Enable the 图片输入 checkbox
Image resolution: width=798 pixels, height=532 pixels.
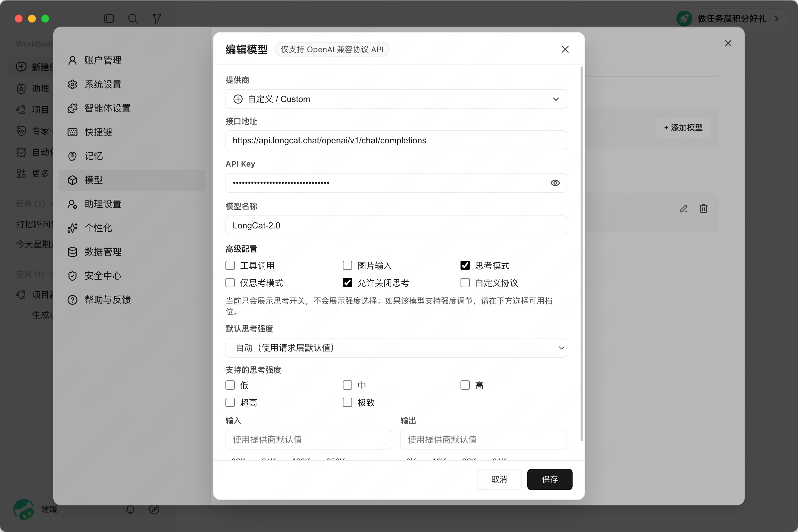tap(347, 265)
